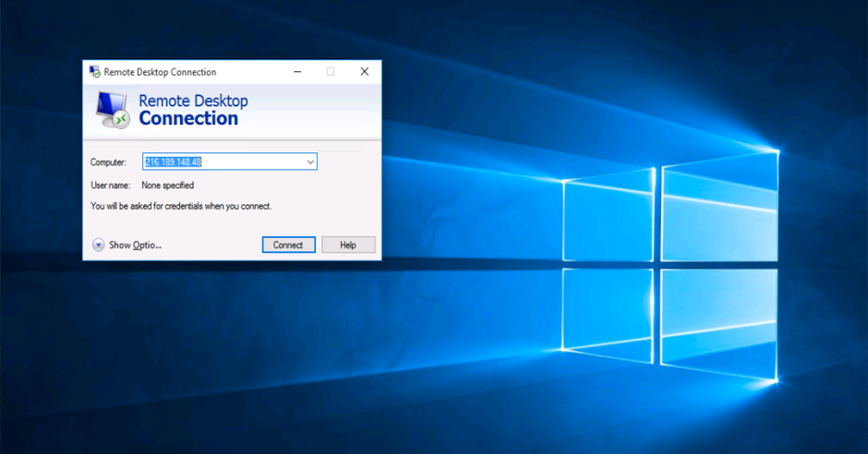Minimize the Remote Desktop Connection window
868x454 pixels.
[x=297, y=72]
